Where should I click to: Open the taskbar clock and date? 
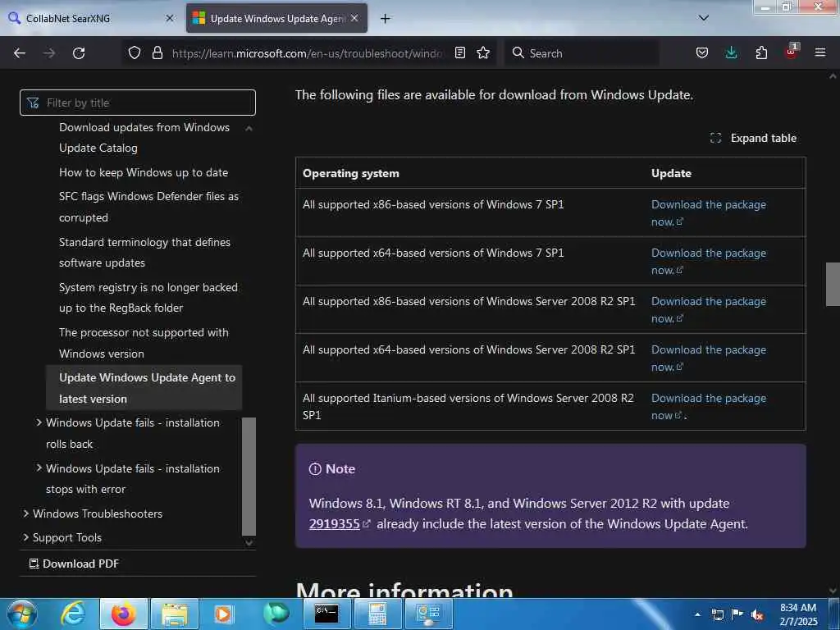click(797, 614)
